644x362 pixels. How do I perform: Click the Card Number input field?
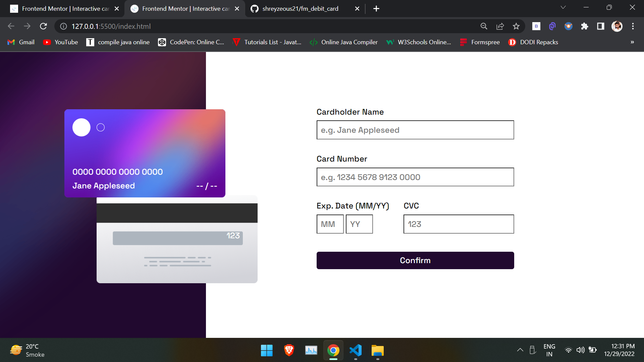pyautogui.click(x=415, y=177)
